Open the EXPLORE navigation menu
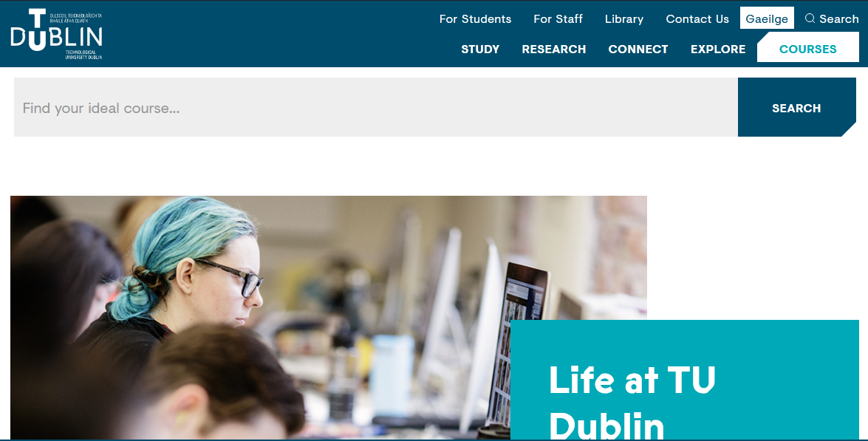The width and height of the screenshot is (868, 441). pos(718,49)
